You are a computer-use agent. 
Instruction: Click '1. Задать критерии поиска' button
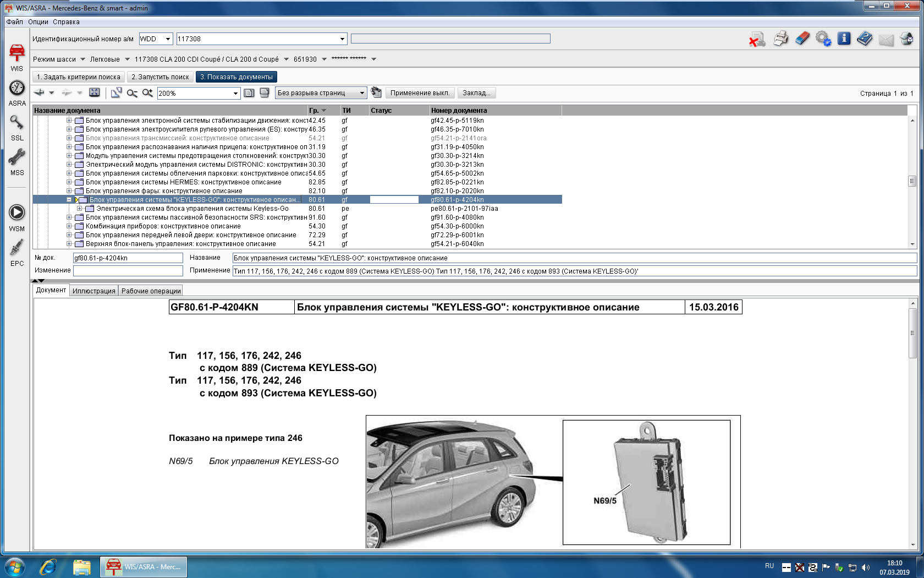[x=79, y=77]
